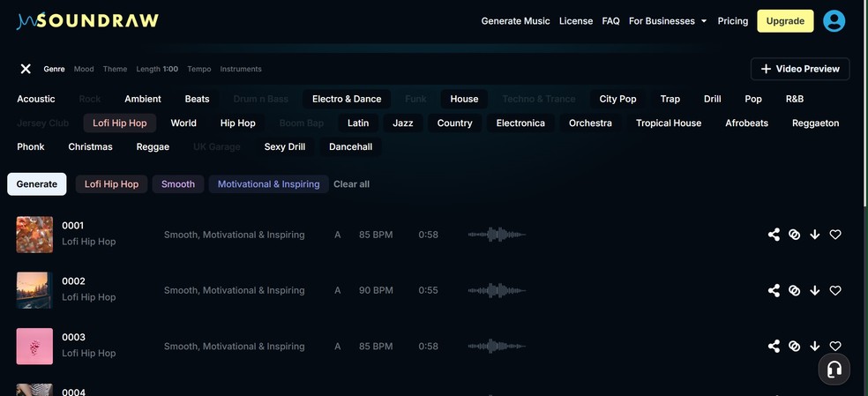Open the Length 1:00 filter tab
Image resolution: width=868 pixels, height=396 pixels.
(157, 69)
